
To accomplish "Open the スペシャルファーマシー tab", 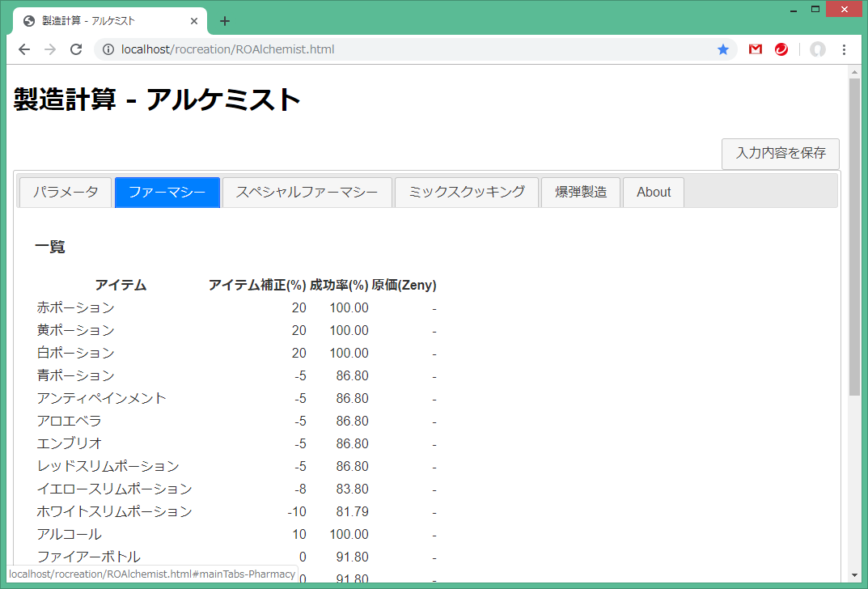I will point(307,193).
